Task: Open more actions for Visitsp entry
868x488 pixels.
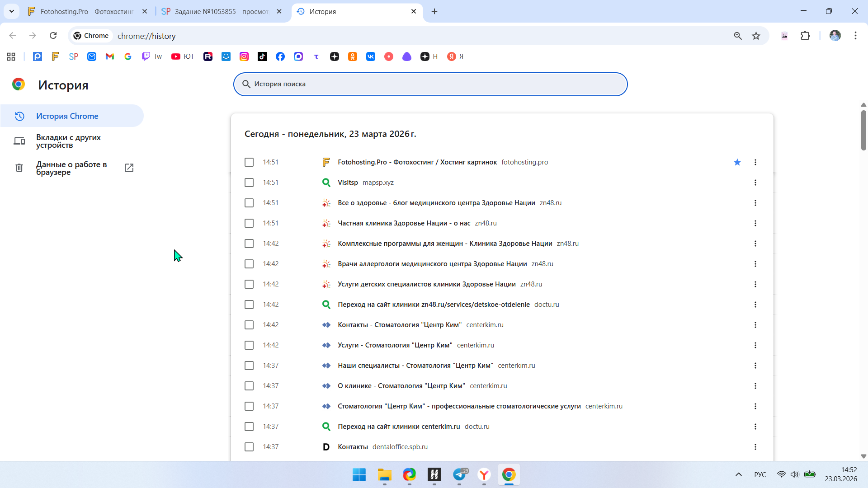Action: point(755,183)
